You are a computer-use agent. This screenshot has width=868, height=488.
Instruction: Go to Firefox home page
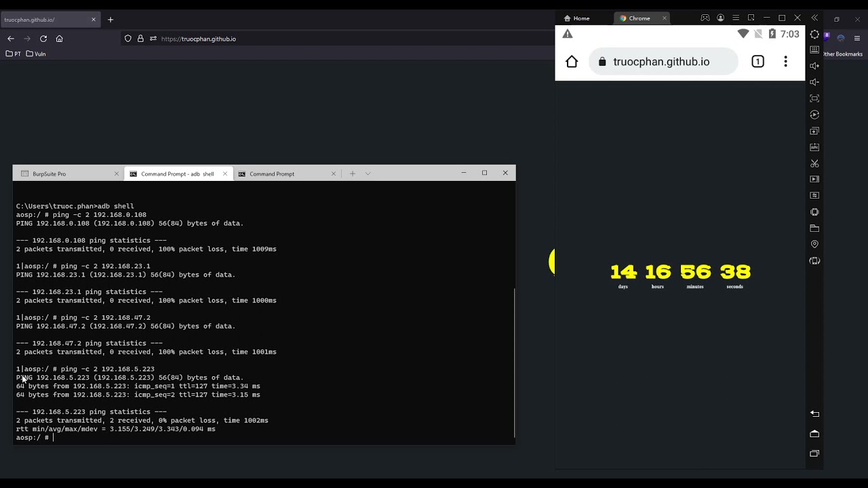(60, 39)
